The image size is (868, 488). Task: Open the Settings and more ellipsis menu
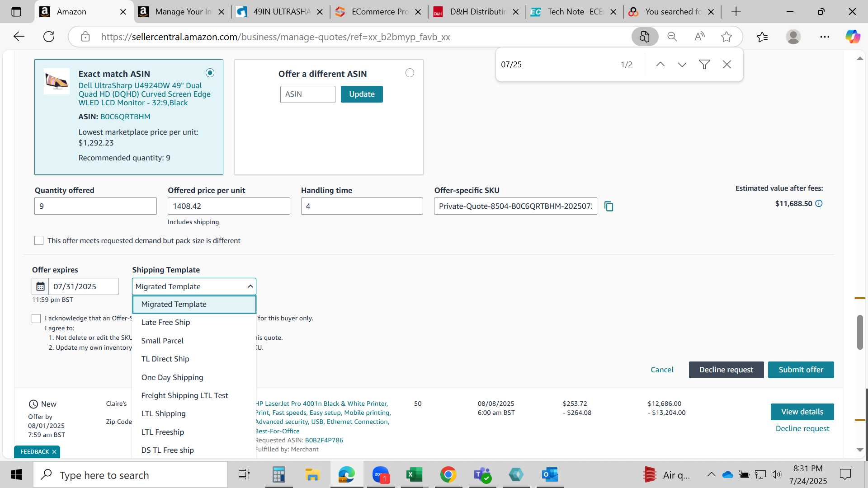pyautogui.click(x=825, y=37)
